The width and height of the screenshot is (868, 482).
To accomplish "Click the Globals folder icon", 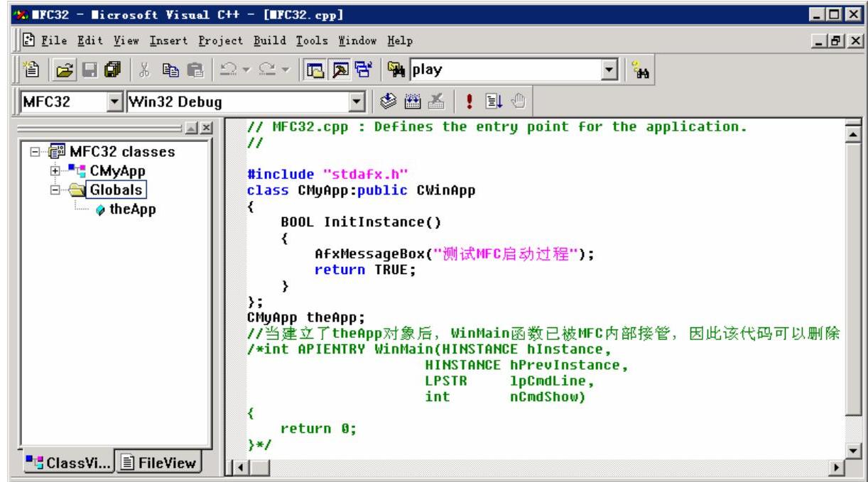I will tap(75, 190).
